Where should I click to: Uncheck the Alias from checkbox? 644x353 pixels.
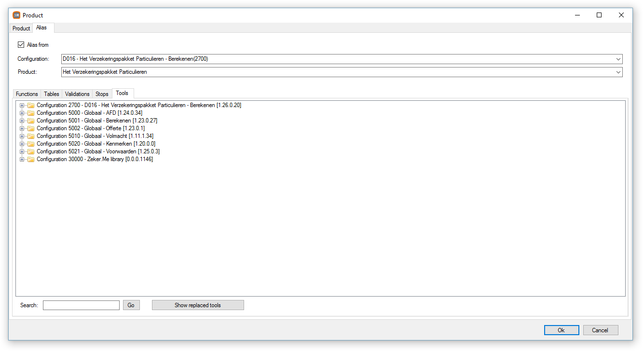point(21,45)
